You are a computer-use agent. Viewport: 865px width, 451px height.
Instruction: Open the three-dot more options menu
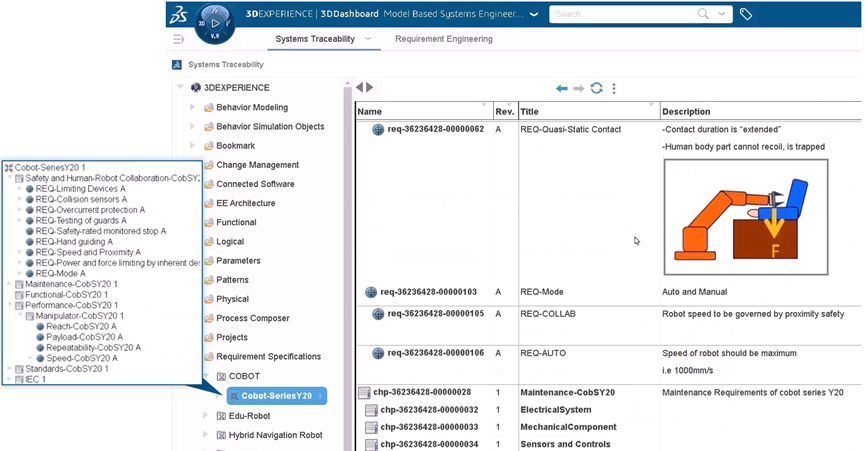[614, 88]
